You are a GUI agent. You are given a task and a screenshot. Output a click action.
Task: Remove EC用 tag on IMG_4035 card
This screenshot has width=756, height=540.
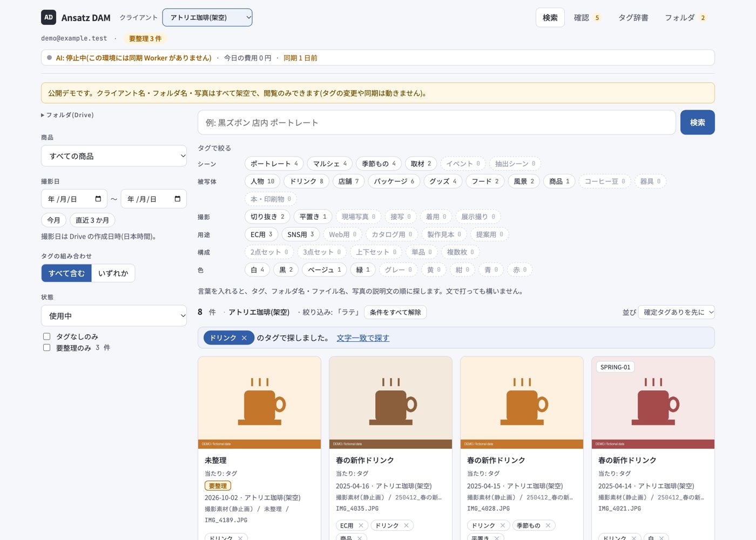point(361,525)
